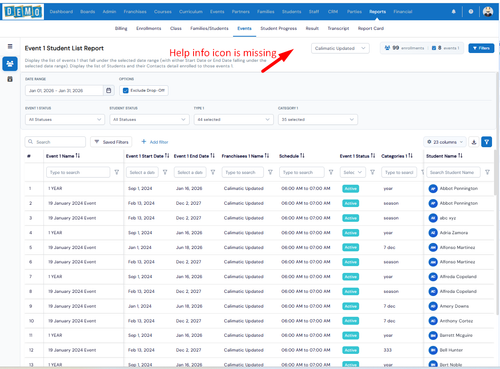
Task: Open student Adria Zamora
Action: pos(454,233)
